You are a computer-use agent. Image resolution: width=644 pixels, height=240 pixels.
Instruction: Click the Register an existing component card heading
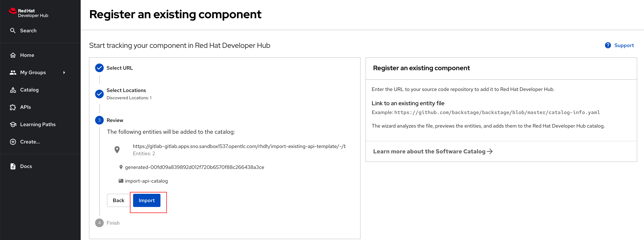tap(421, 68)
